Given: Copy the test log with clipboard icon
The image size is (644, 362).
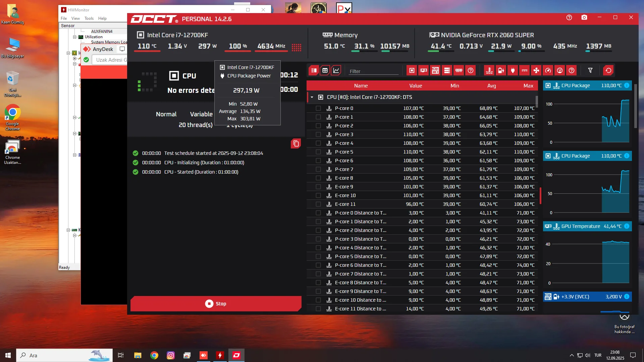Looking at the screenshot, I should pos(296,144).
